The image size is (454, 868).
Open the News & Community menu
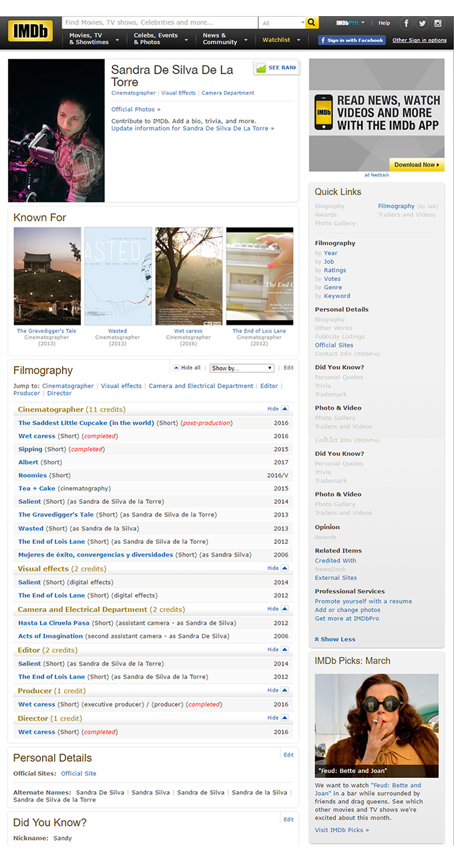[x=225, y=39]
